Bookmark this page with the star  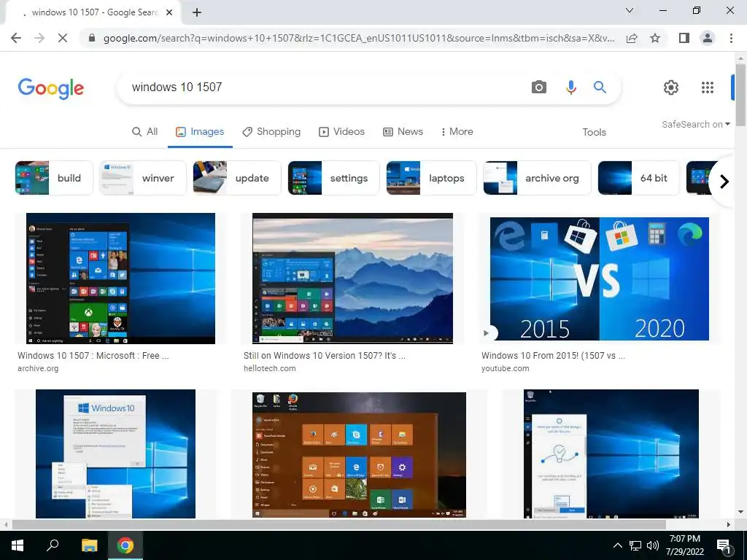tap(655, 38)
